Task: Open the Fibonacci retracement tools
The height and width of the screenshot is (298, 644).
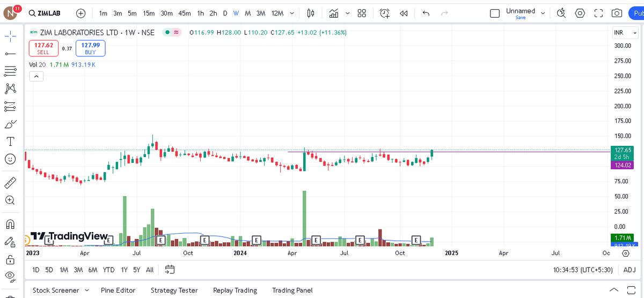Action: [10, 71]
